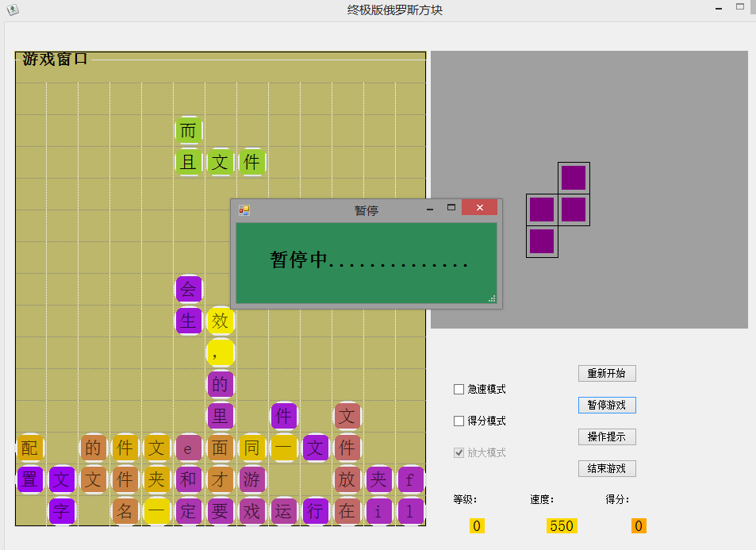Viewport: 756px width, 550px height.
Task: Select the 配 block
Action: pos(30,448)
